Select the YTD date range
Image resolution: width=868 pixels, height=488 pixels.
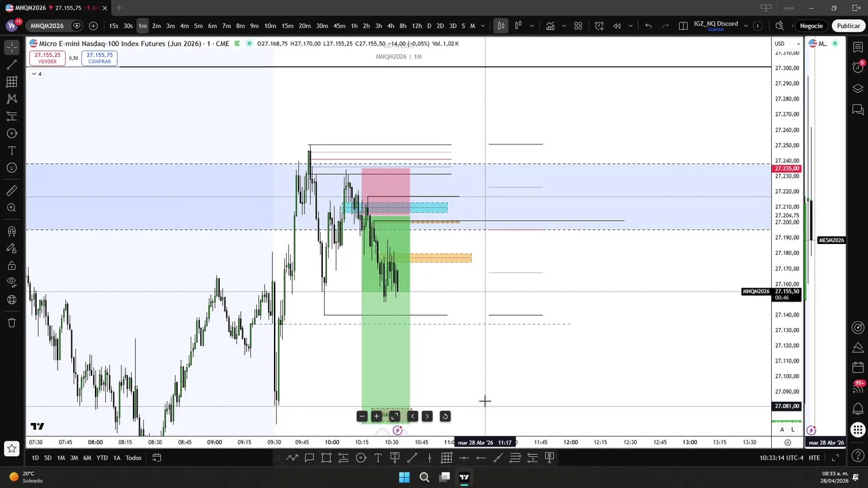(x=102, y=457)
